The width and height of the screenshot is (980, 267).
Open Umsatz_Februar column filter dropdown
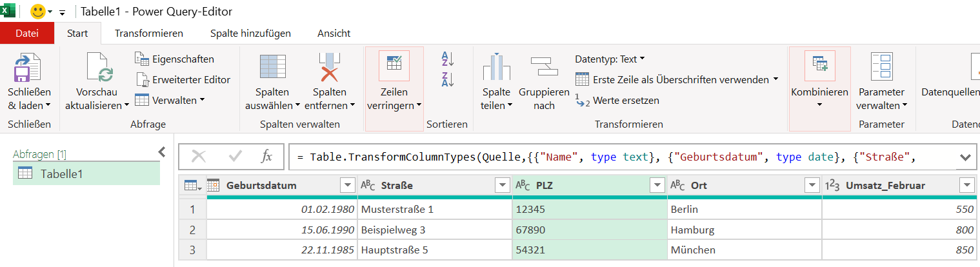point(967,186)
